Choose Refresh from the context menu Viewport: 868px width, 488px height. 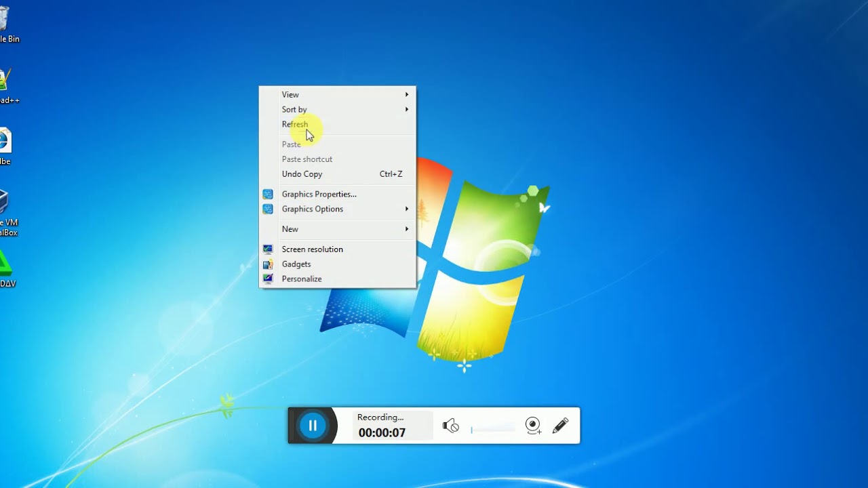click(x=337, y=124)
